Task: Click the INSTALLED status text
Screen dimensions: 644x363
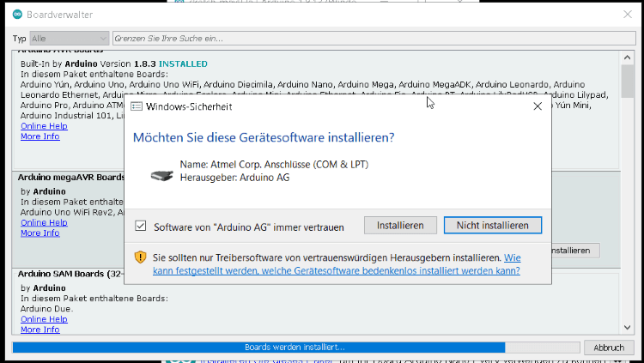Action: click(x=183, y=64)
